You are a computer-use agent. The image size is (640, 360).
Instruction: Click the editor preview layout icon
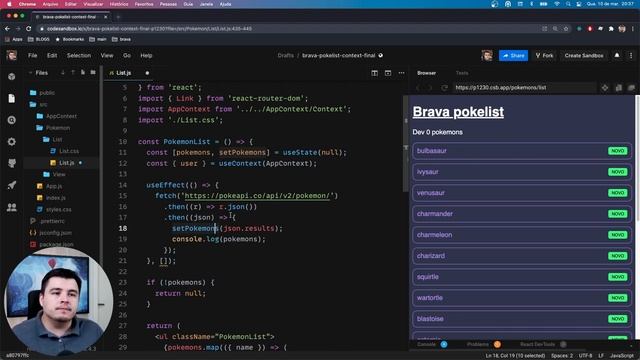tap(388, 73)
